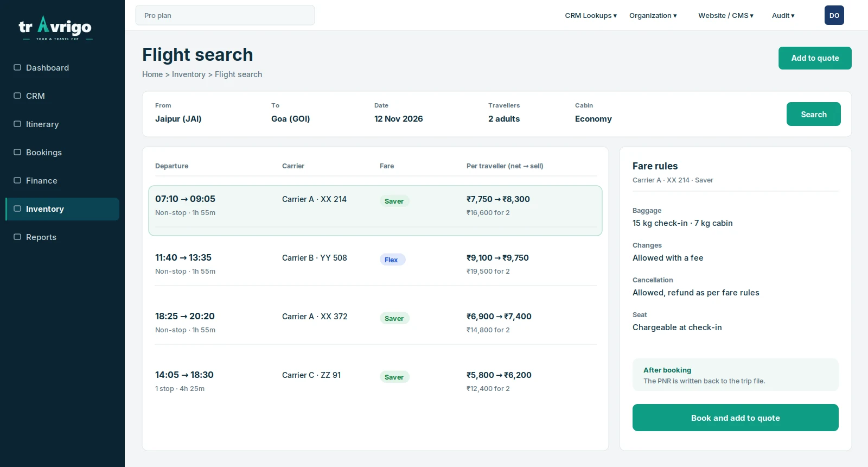This screenshot has height=467, width=868.
Task: Change the Economy cabin selection
Action: click(x=593, y=119)
